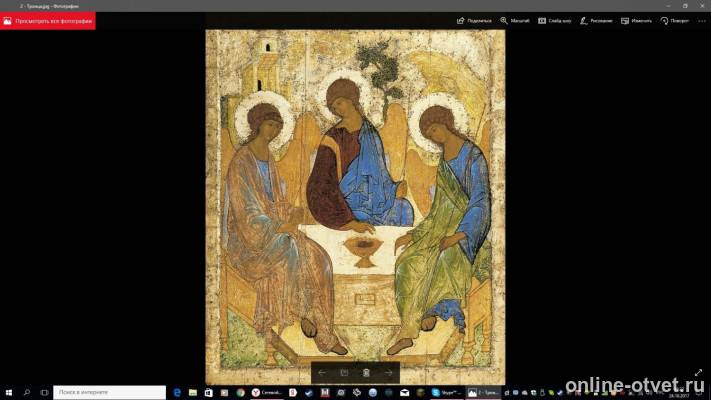Launch Microsoft Edge from the taskbar
This screenshot has width=711, height=400.
coord(177,392)
